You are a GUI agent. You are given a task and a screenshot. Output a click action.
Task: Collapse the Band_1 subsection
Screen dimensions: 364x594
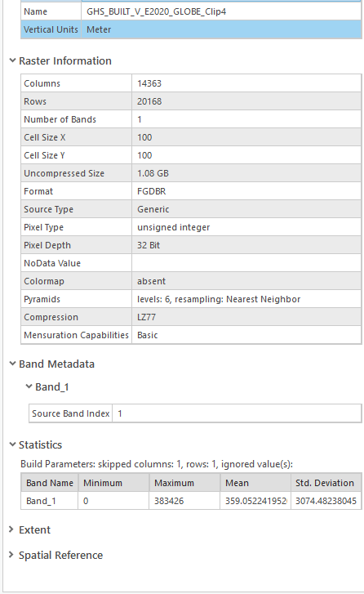click(29, 386)
